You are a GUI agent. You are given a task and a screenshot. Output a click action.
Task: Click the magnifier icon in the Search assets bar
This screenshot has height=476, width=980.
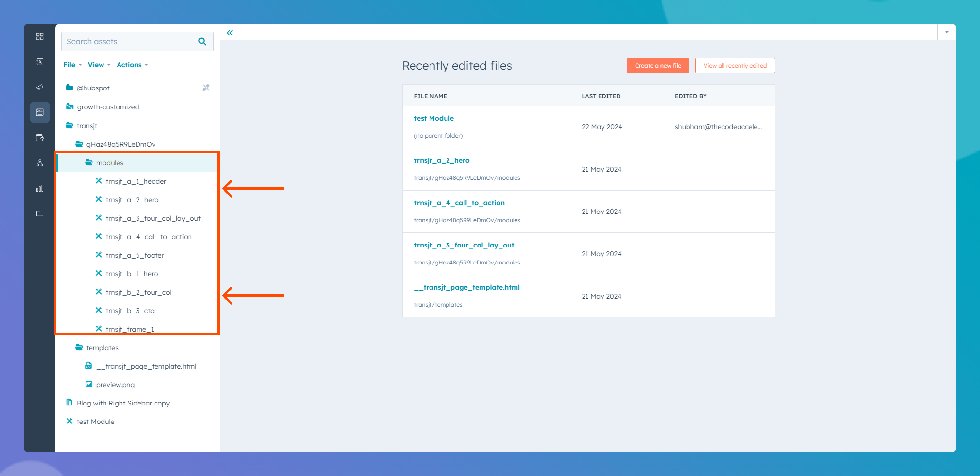coord(202,41)
